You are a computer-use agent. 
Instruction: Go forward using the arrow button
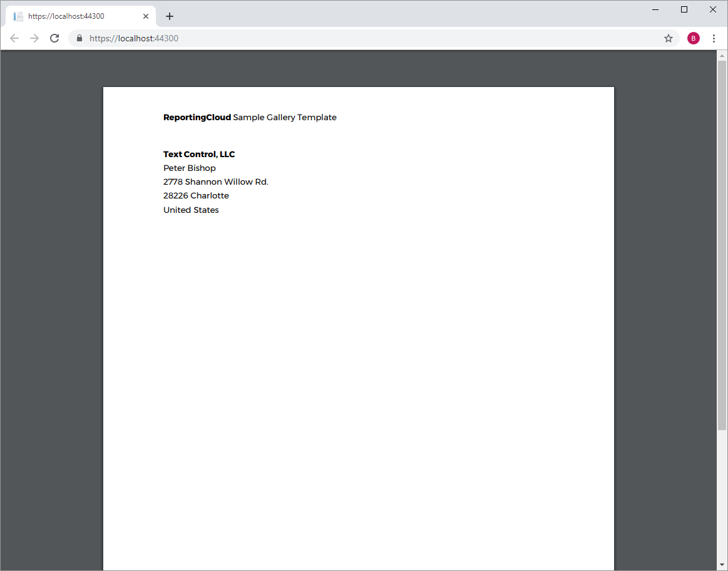point(34,39)
